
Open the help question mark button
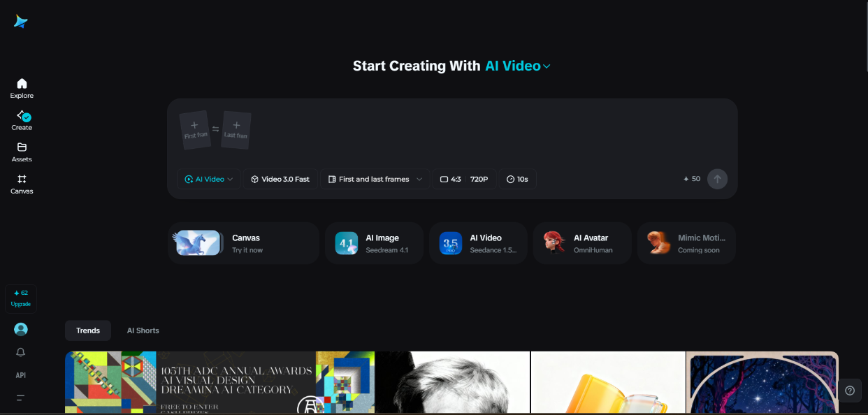850,391
